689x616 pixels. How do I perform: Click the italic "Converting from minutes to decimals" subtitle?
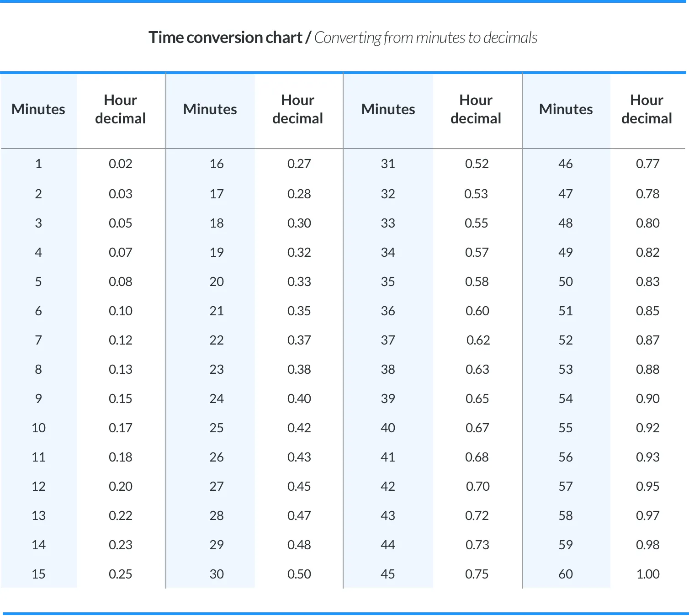(425, 37)
